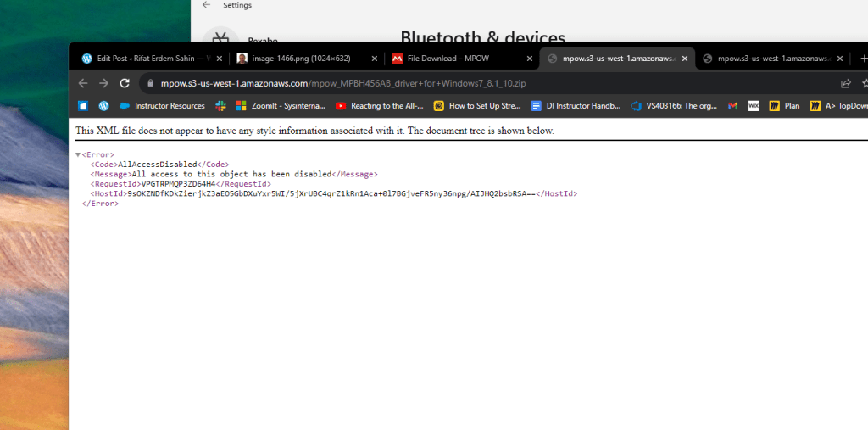Click the RequestId value VPGTRPMQP3ZD64H4
The height and width of the screenshot is (430, 868).
tap(178, 184)
